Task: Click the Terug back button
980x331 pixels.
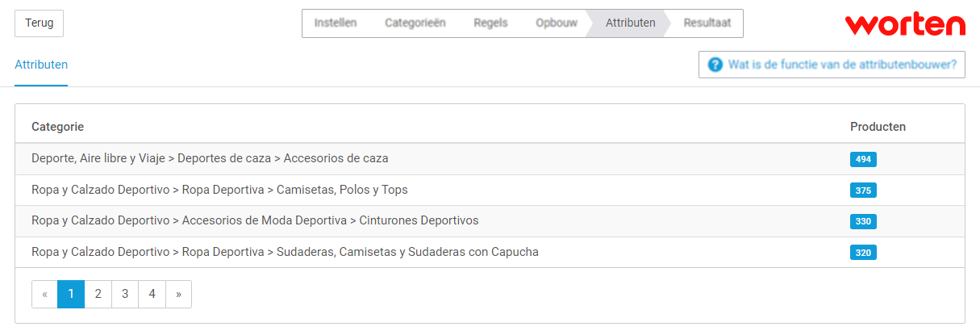Action: pos(39,23)
